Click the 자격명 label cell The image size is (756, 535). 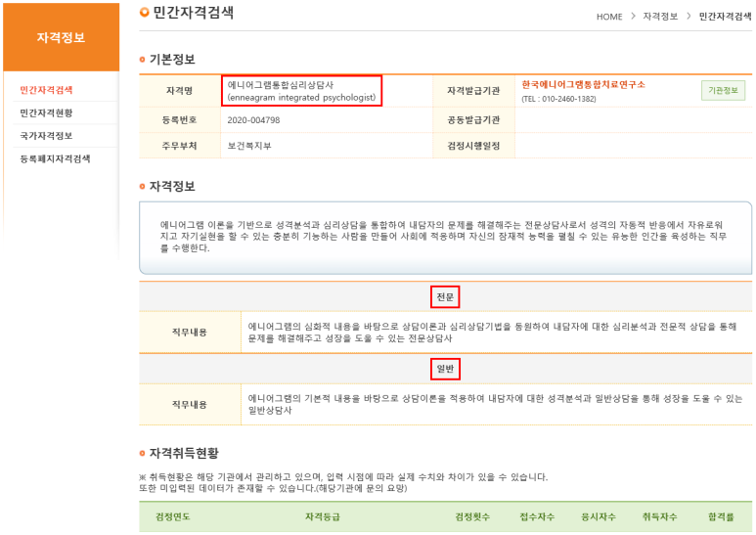[x=180, y=91]
